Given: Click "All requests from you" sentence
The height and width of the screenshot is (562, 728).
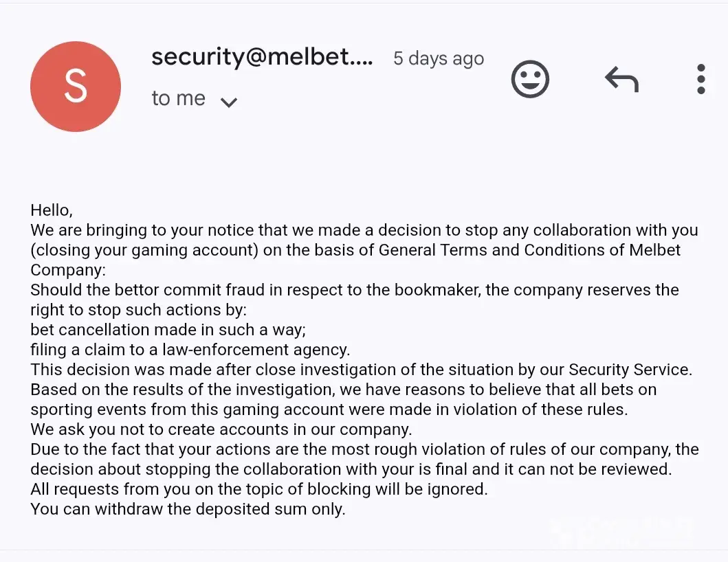Looking at the screenshot, I should (x=258, y=490).
